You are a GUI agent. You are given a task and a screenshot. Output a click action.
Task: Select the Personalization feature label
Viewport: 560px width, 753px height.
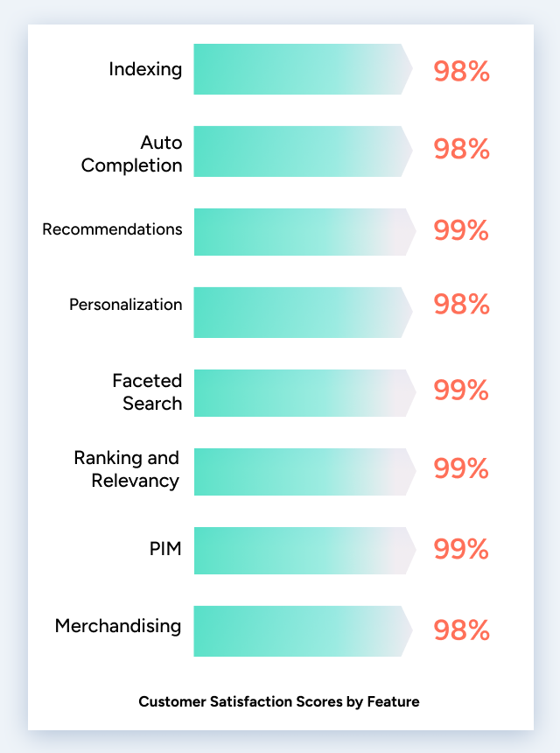[126, 305]
